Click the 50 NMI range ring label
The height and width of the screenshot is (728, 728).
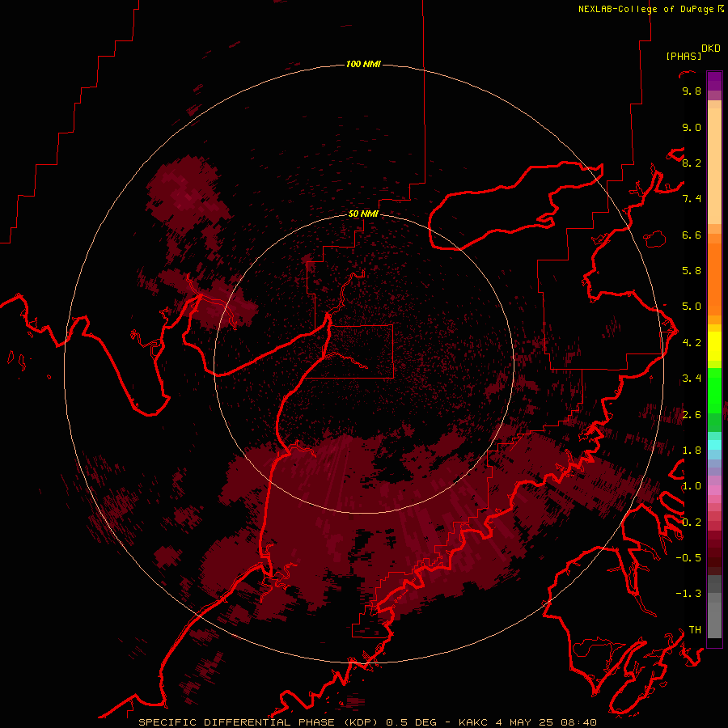pyautogui.click(x=363, y=214)
